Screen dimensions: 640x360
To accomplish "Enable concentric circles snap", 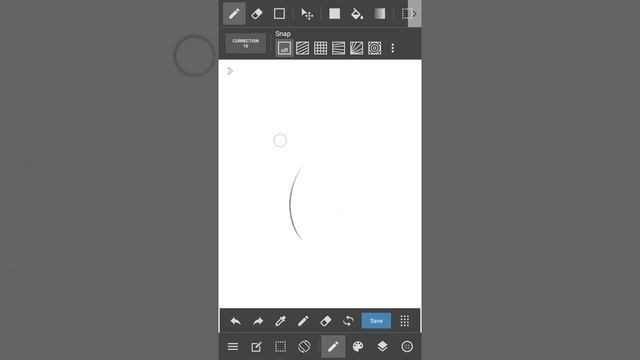I will click(374, 48).
